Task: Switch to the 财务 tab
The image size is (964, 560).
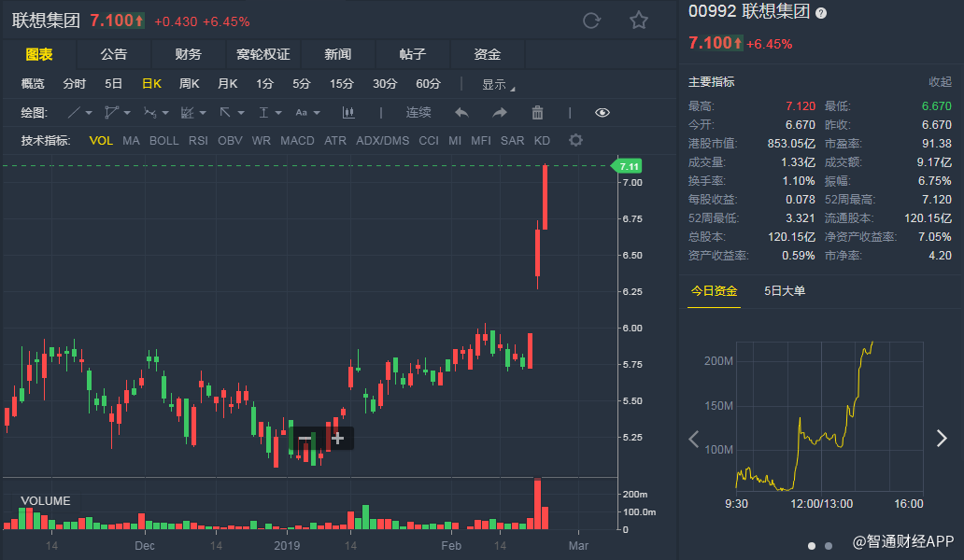Action: 188,54
